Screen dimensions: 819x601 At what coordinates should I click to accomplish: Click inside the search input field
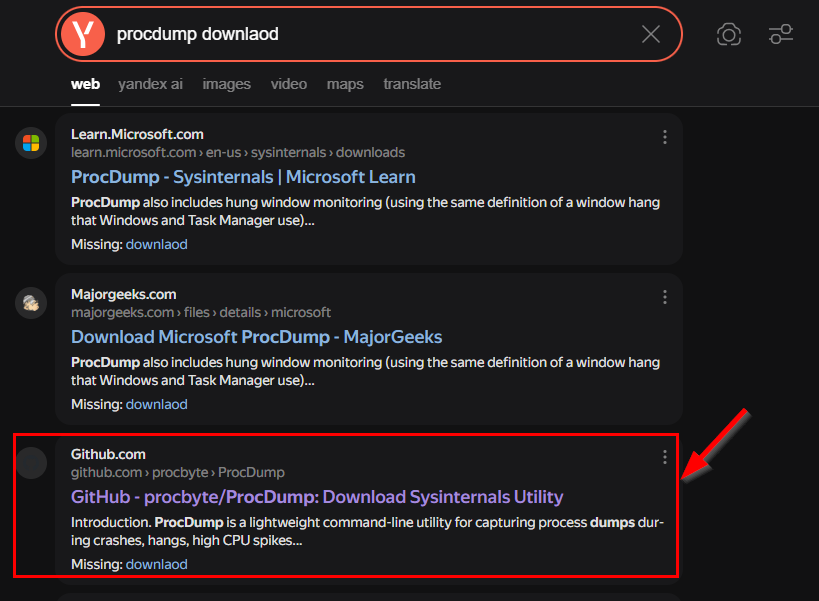pyautogui.click(x=300, y=34)
